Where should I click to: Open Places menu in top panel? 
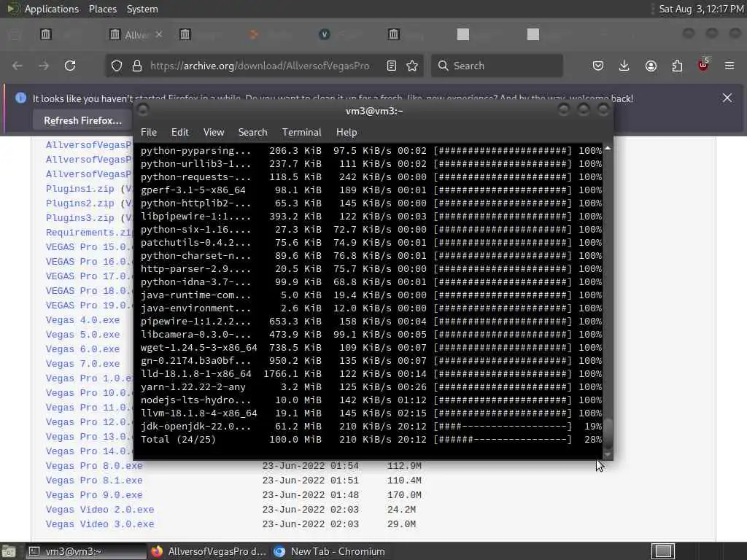point(103,9)
